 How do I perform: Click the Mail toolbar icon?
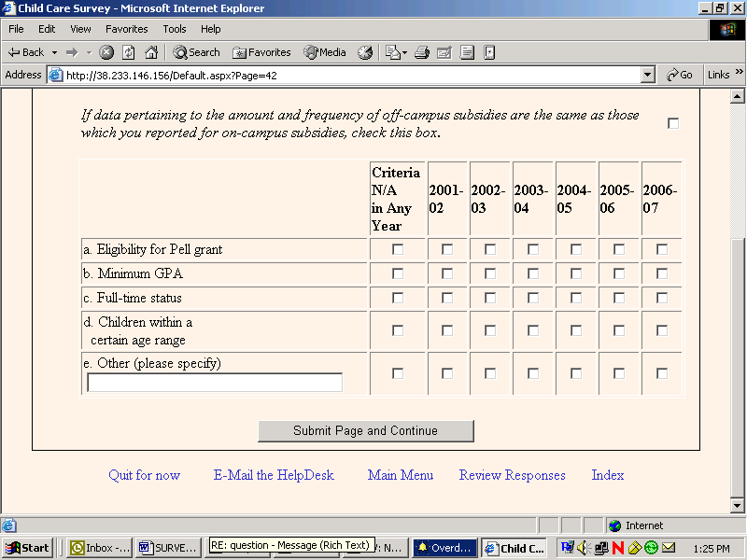point(394,53)
